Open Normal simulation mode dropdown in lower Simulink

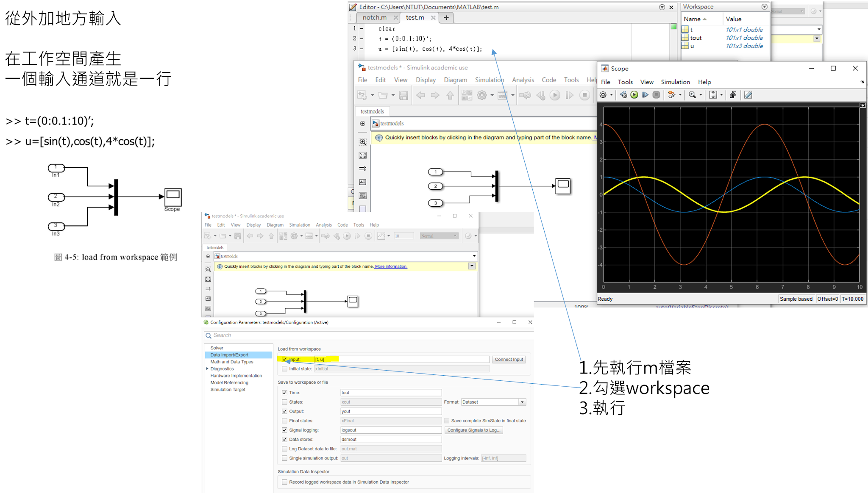point(440,236)
